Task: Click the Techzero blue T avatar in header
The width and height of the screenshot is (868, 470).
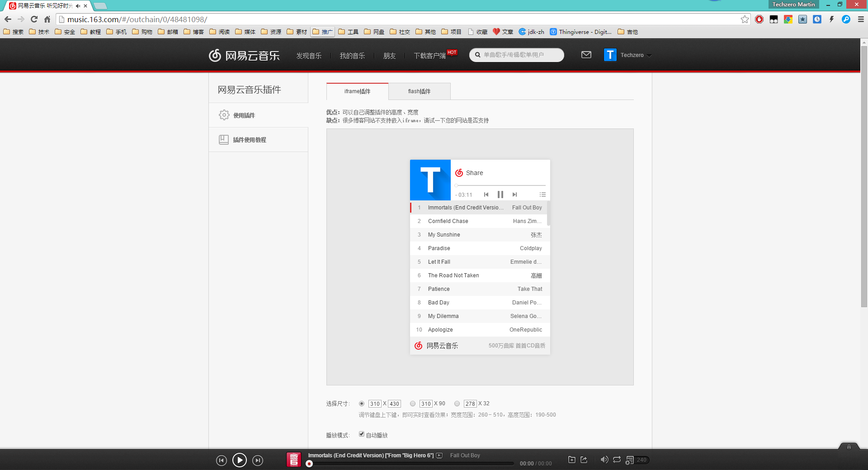Action: (x=610, y=55)
